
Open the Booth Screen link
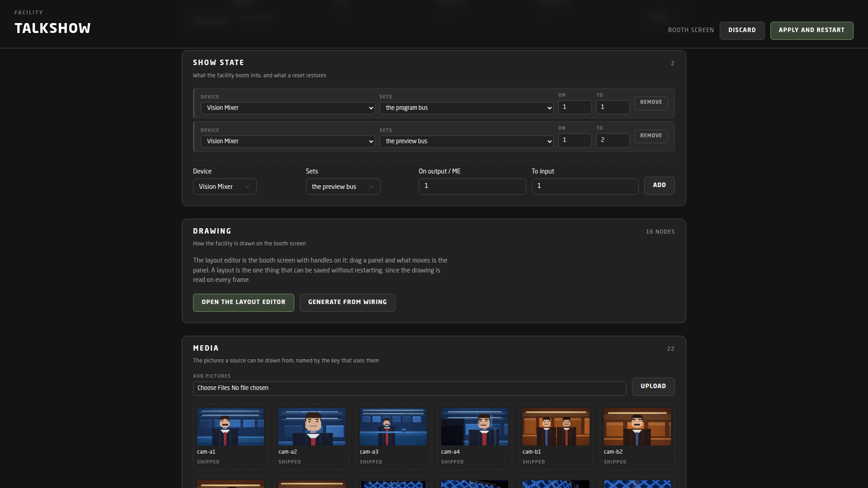click(691, 30)
